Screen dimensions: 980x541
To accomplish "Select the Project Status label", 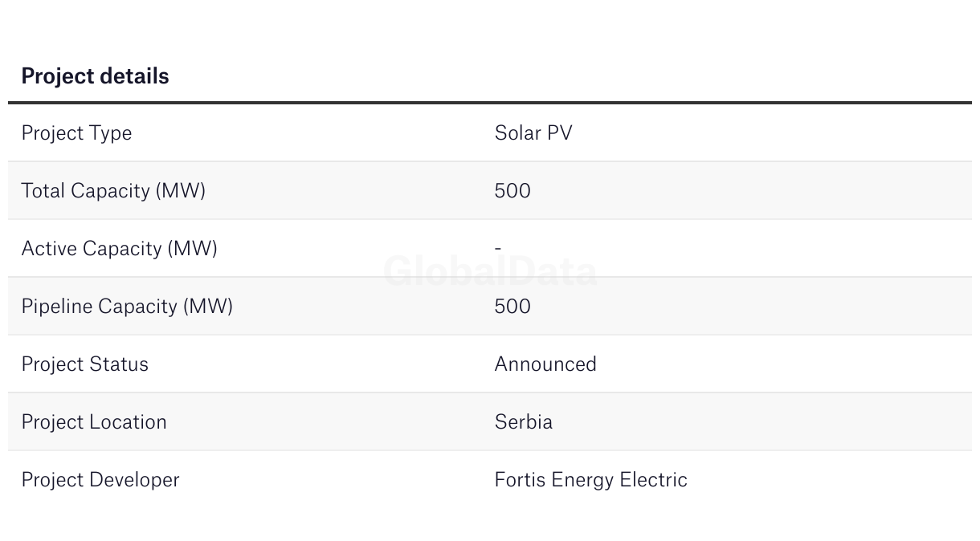I will pos(84,364).
